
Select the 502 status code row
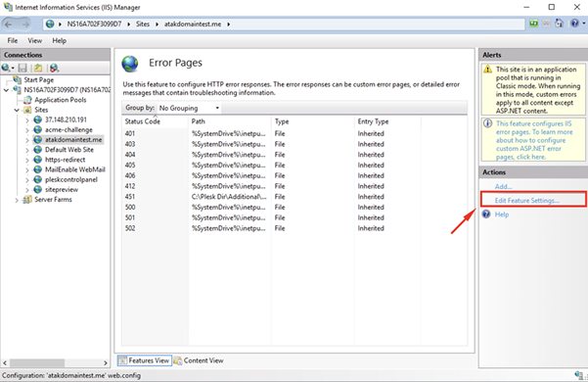pos(272,228)
